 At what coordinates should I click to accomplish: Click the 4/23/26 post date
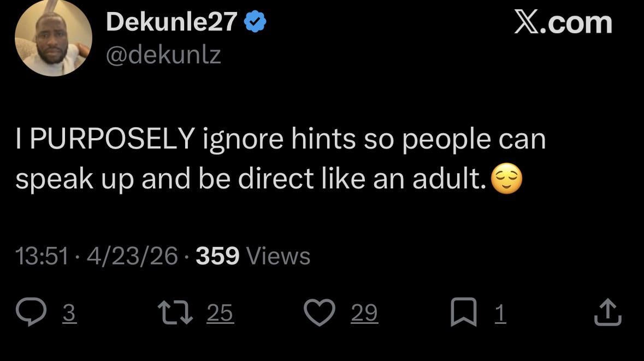(132, 256)
